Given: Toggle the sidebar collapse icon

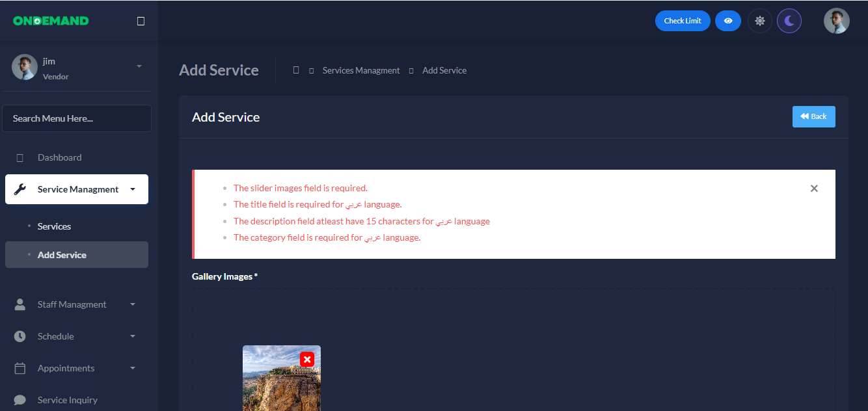Looking at the screenshot, I should pyautogui.click(x=141, y=21).
